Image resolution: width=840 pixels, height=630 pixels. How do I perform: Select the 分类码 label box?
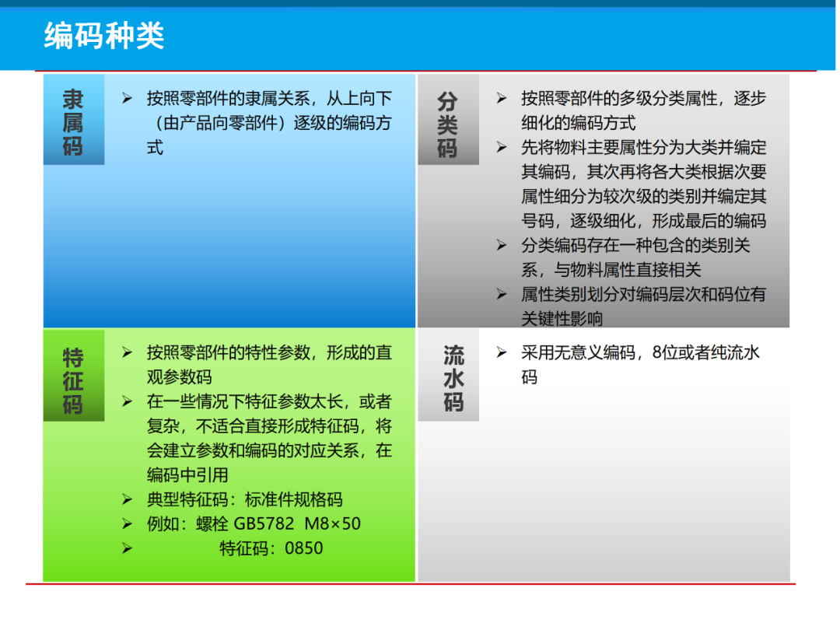pos(449,120)
